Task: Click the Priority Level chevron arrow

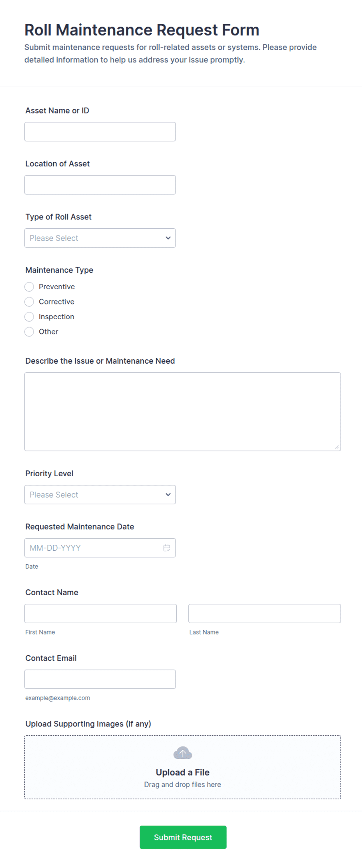Action: click(168, 495)
